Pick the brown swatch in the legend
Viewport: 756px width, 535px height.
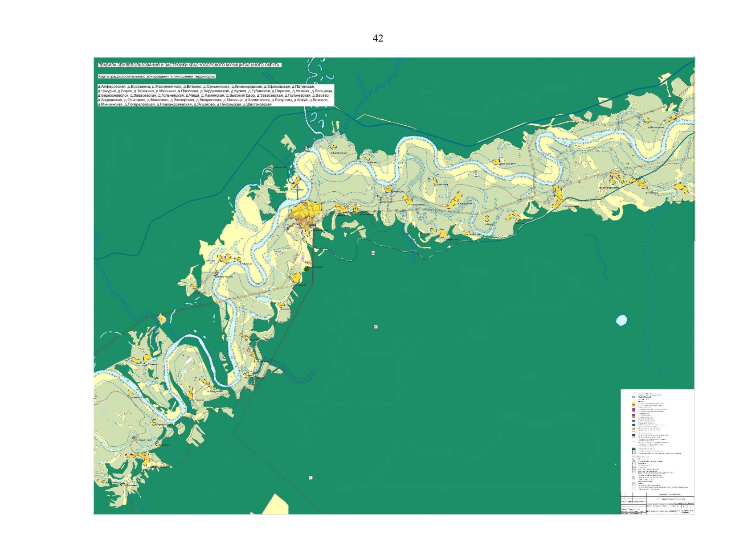tap(633, 415)
